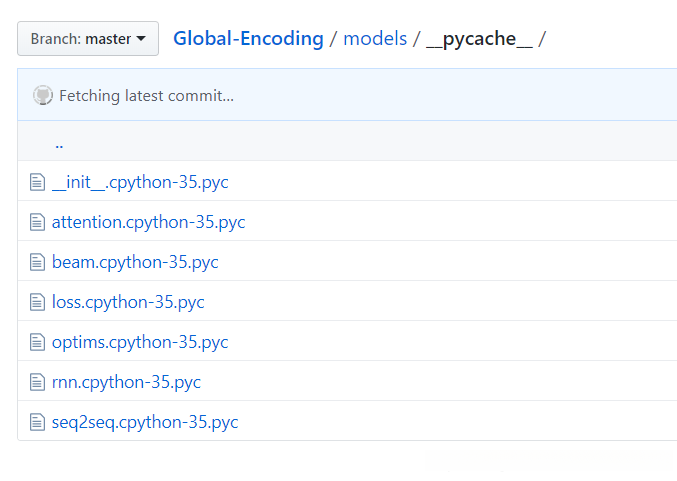The height and width of the screenshot is (481, 677).
Task: Open the optims.cpython-35.pyc file
Action: point(140,342)
